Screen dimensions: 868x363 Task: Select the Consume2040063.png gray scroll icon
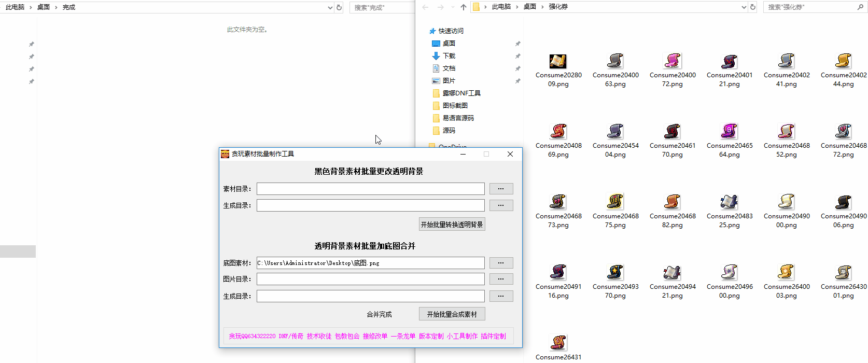tap(615, 61)
